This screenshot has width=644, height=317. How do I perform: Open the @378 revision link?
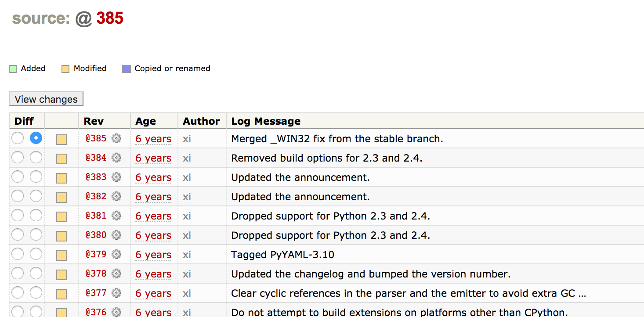point(95,273)
